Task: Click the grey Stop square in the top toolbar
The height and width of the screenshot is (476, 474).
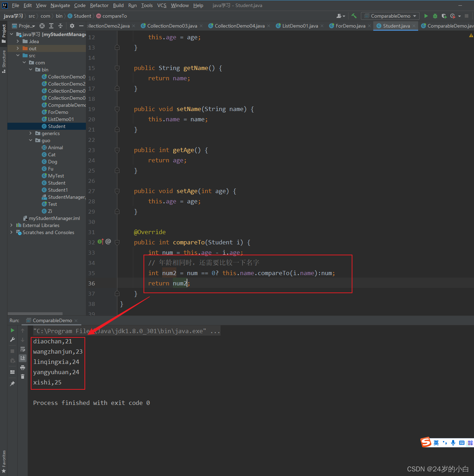Action: click(467, 16)
